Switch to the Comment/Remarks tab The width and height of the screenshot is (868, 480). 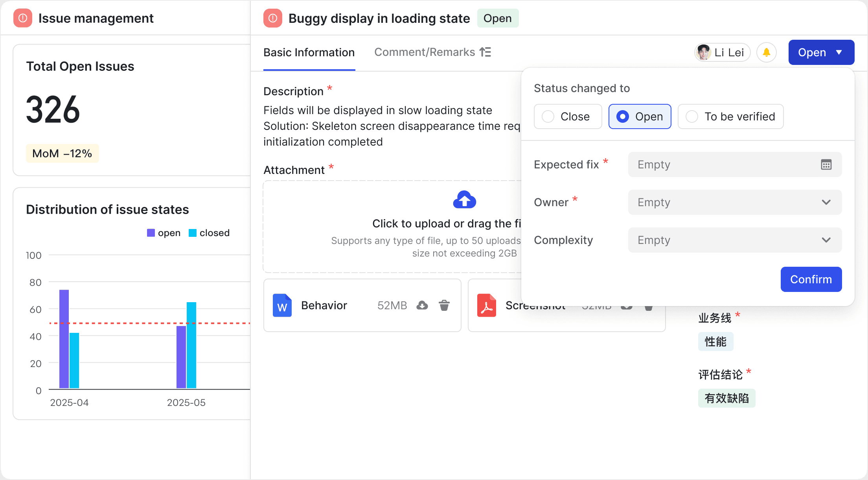point(425,52)
